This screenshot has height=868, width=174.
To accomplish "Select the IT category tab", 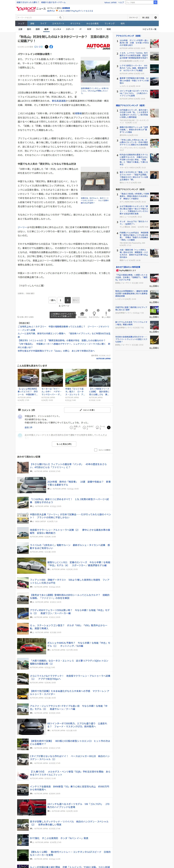I will pyautogui.click(x=80, y=29).
